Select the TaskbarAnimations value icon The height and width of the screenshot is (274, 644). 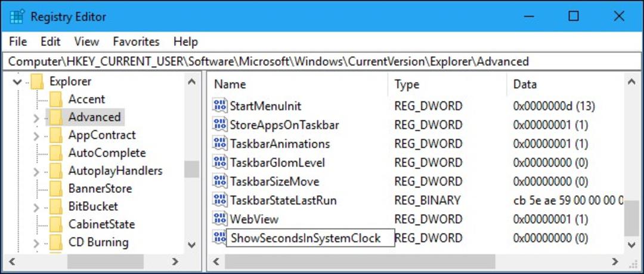pos(220,144)
